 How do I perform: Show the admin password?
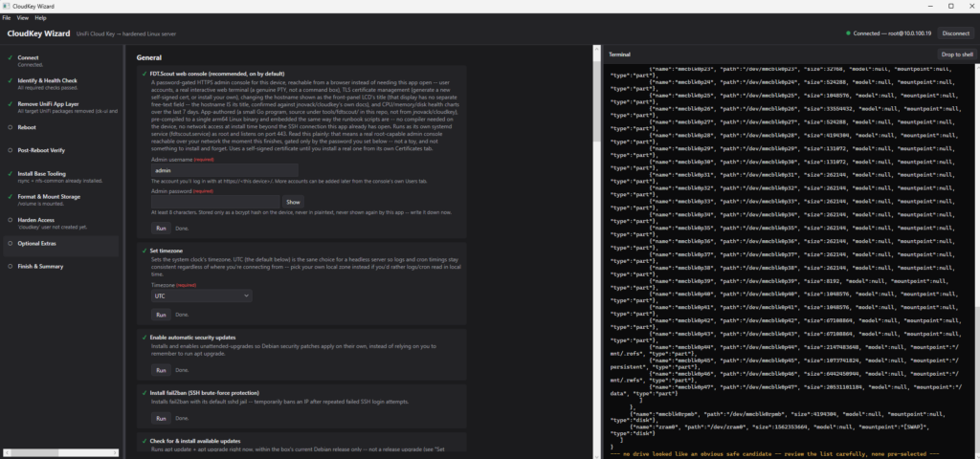[293, 202]
